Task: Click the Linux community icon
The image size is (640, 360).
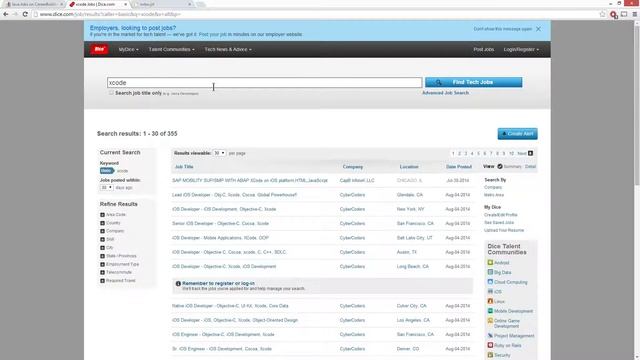Action: click(x=490, y=301)
